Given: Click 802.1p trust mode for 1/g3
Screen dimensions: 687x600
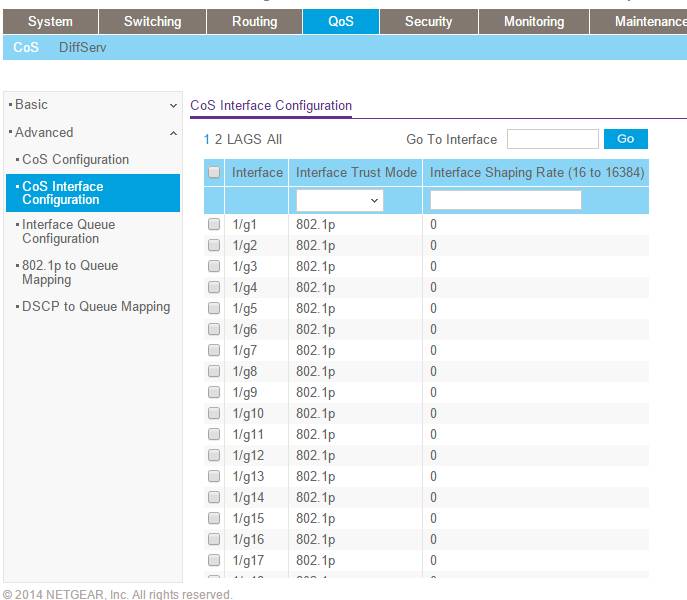Looking at the screenshot, I should [x=315, y=267].
